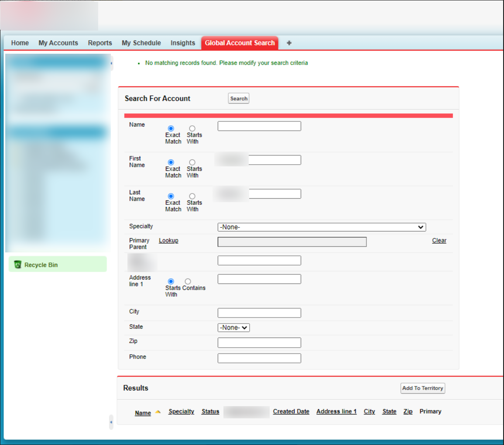Click the plus icon to add a tab
The image size is (504, 445).
click(x=289, y=43)
